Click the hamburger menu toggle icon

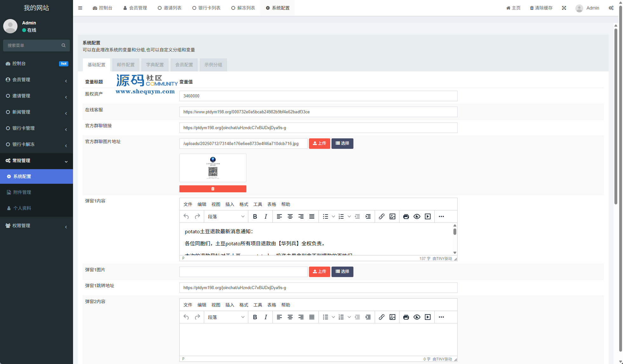pyautogui.click(x=80, y=8)
